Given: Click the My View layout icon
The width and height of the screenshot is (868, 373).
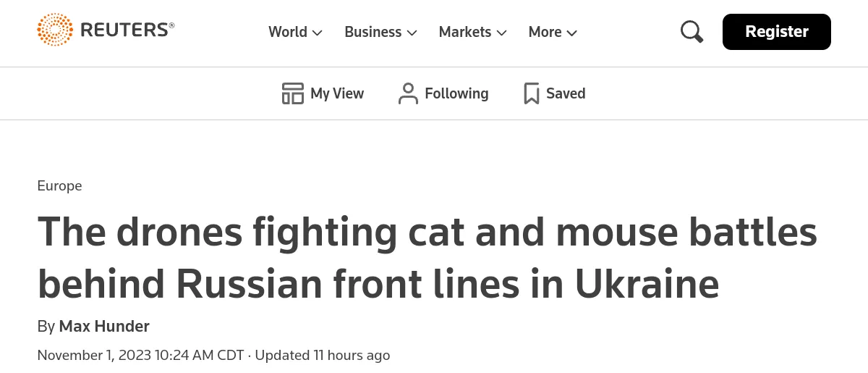Looking at the screenshot, I should coord(292,93).
